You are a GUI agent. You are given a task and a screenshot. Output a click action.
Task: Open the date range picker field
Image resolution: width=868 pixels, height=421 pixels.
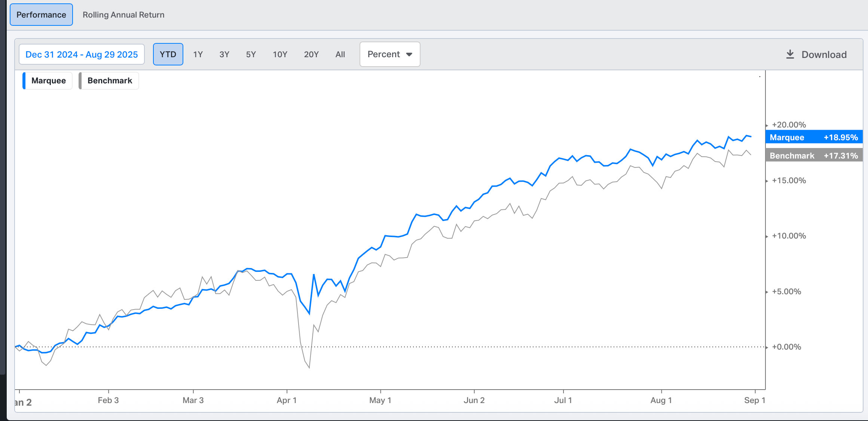coord(82,55)
